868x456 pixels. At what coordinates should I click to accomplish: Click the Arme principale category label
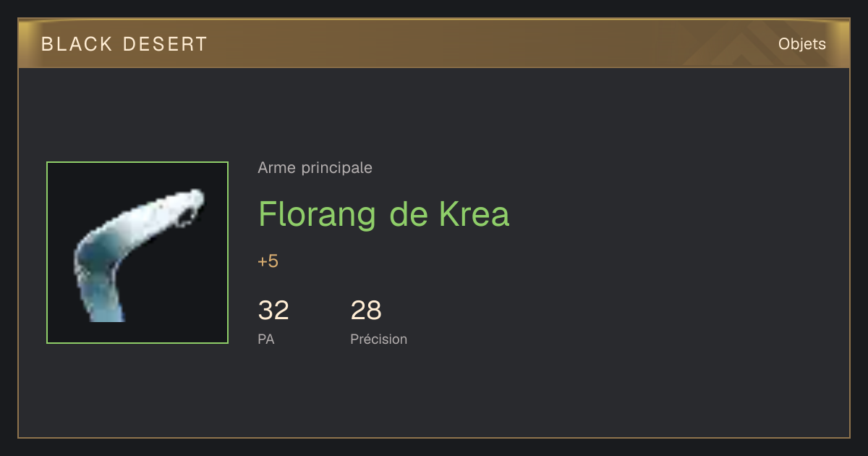315,168
